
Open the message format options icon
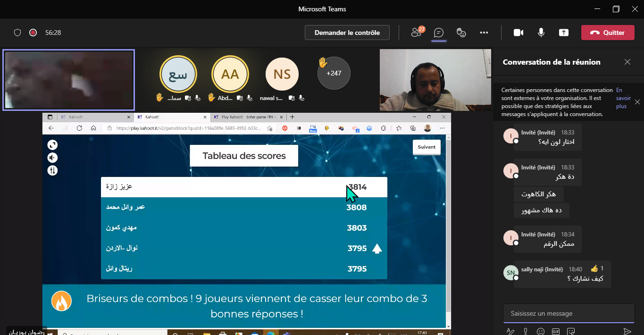tap(510, 331)
